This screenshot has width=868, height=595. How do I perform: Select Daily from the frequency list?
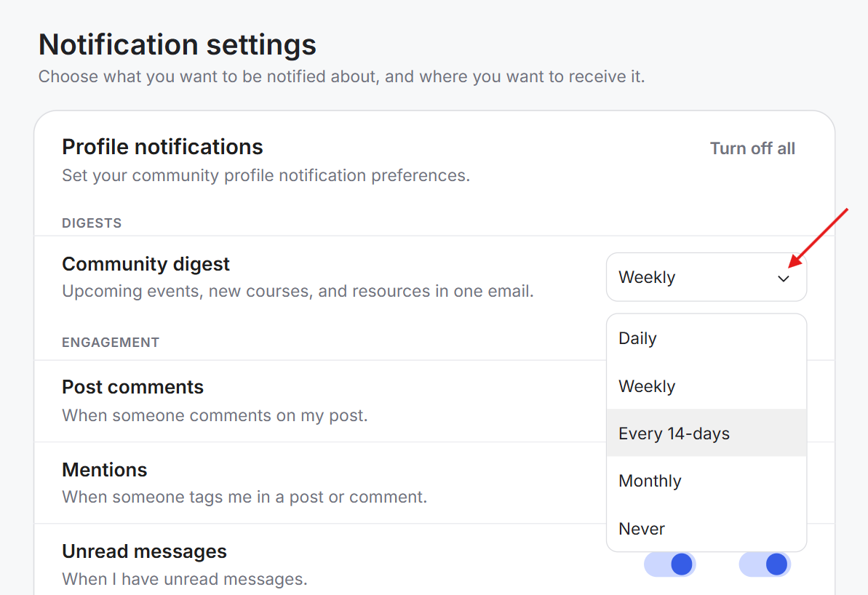[x=706, y=338]
